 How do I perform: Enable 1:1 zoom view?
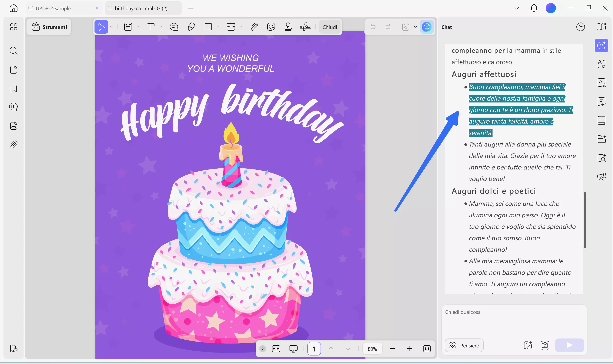tap(427, 348)
